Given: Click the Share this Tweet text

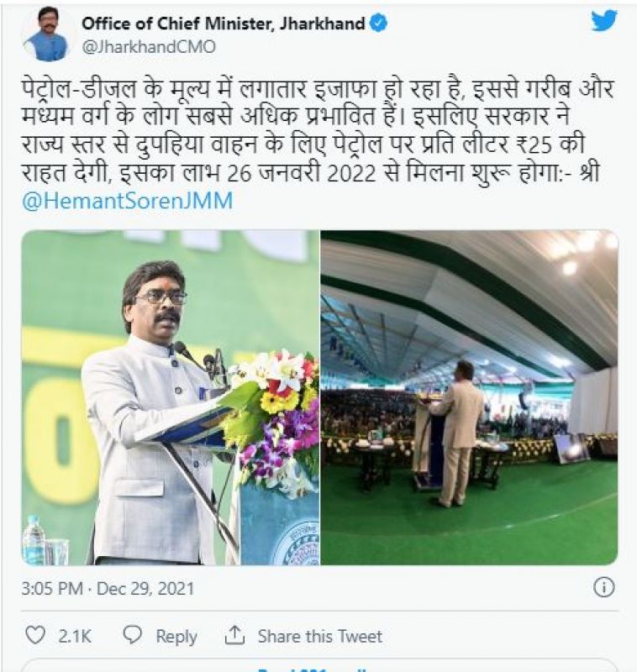Looking at the screenshot, I should coord(320,636).
